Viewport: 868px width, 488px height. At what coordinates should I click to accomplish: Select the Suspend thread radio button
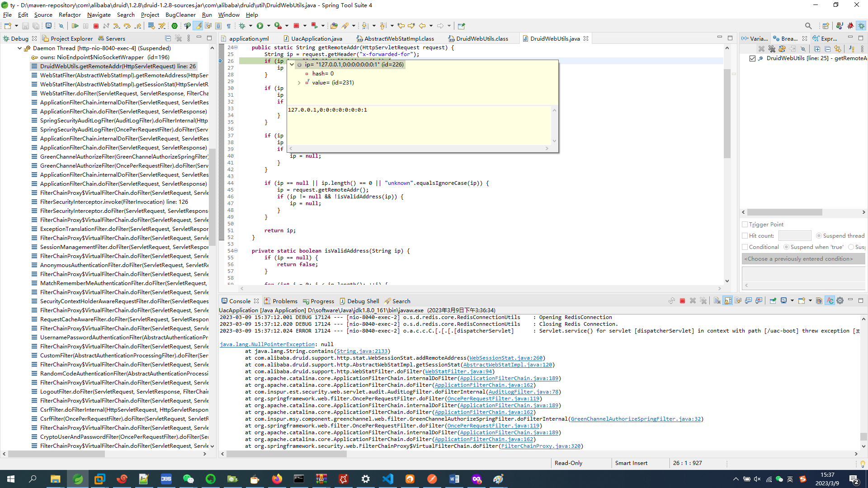click(819, 236)
